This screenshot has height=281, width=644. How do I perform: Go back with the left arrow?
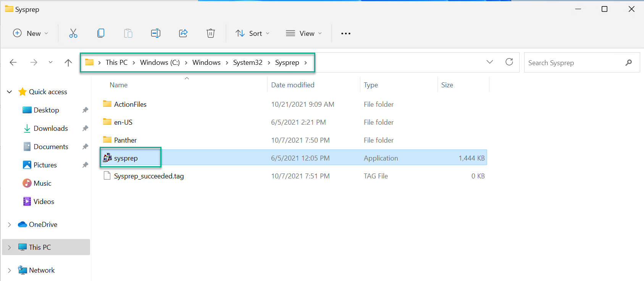[13, 63]
